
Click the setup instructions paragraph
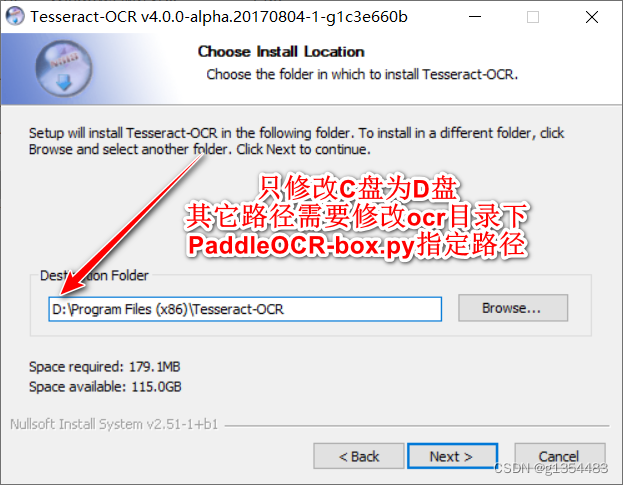click(x=296, y=141)
